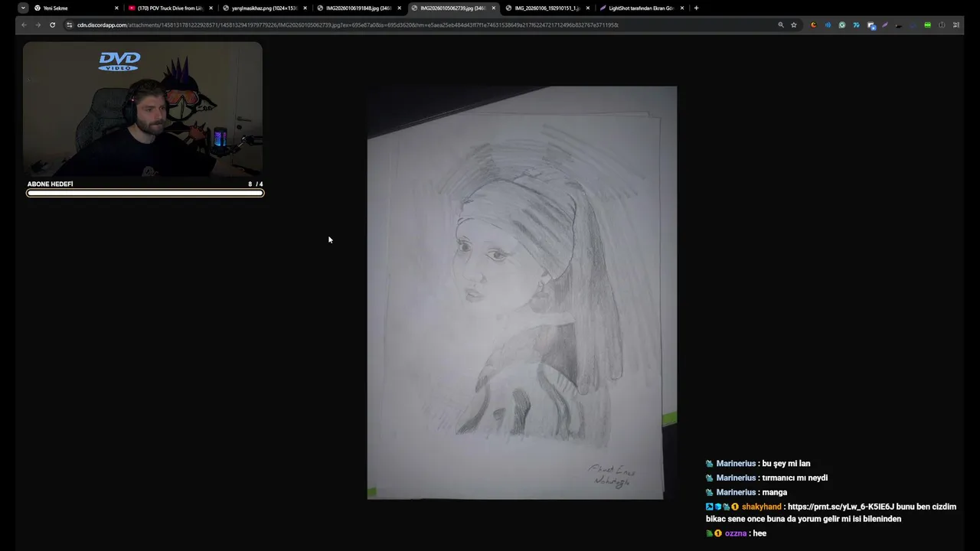Click the chat message 'hee'
The image size is (980, 551).
(x=759, y=533)
